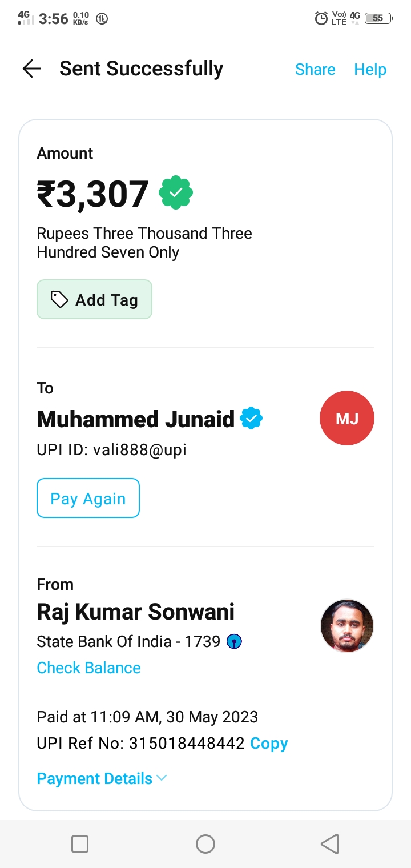Open the Help option

point(370,70)
